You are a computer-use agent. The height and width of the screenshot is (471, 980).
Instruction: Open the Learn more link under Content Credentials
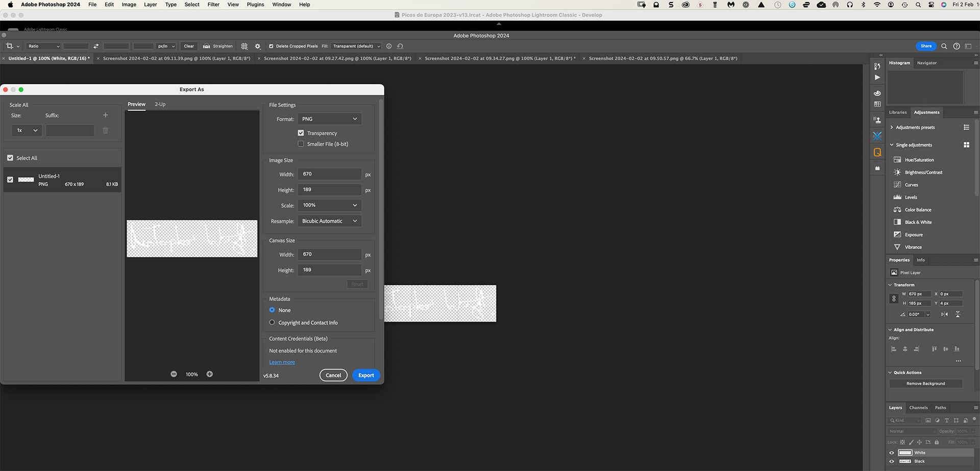(282, 362)
